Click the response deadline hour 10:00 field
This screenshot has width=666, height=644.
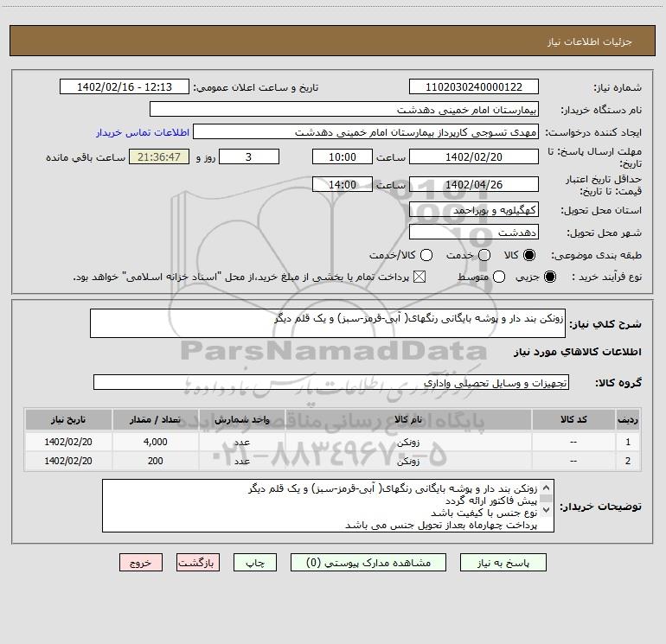coord(343,156)
